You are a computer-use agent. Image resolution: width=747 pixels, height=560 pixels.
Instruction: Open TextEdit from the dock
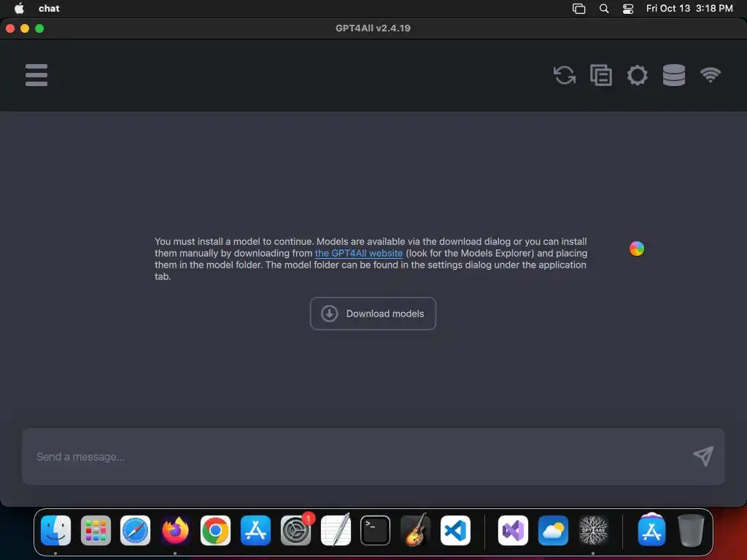[336, 531]
